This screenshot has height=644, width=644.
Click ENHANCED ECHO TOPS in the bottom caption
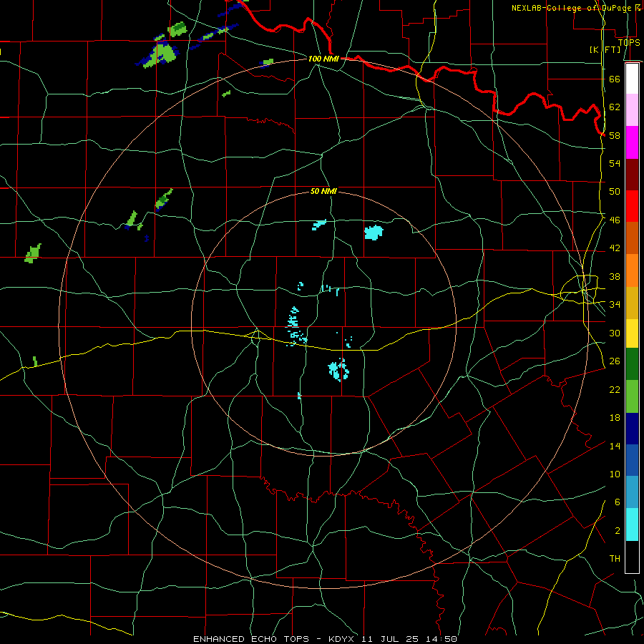pos(251,639)
